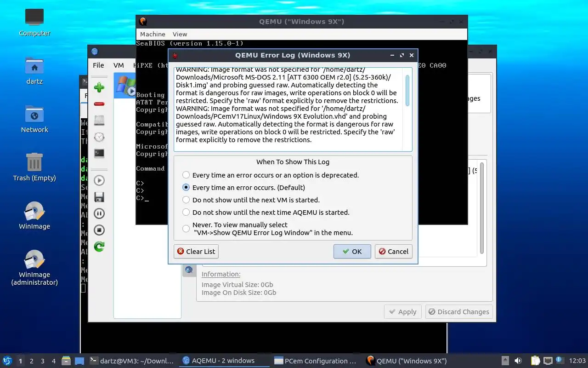Viewport: 588px width, 368px height.
Task: Select the Windows VM thumbnail in AQEMU list
Action: [125, 86]
